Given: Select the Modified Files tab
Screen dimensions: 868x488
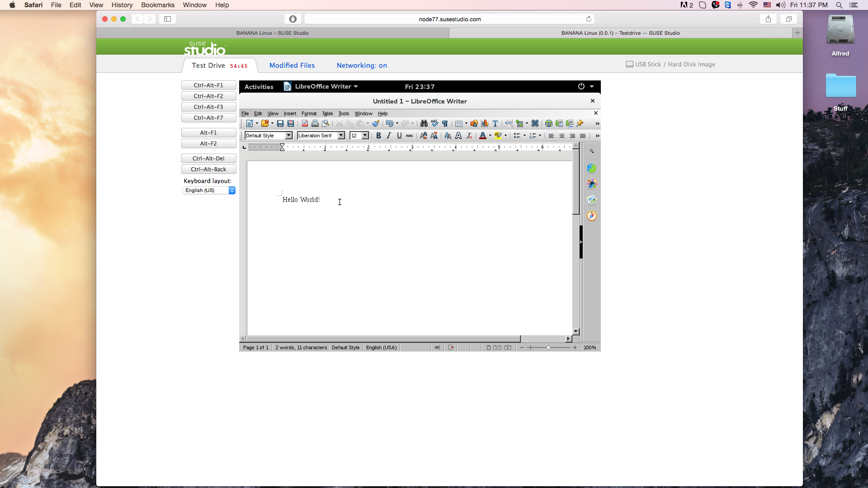Looking at the screenshot, I should click(292, 65).
